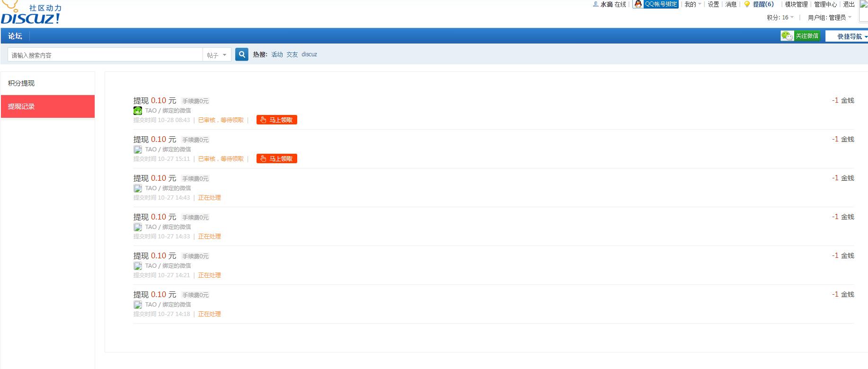Click the green avatar of first withdrawal record
Screen dimensions: 868x369
[138, 111]
